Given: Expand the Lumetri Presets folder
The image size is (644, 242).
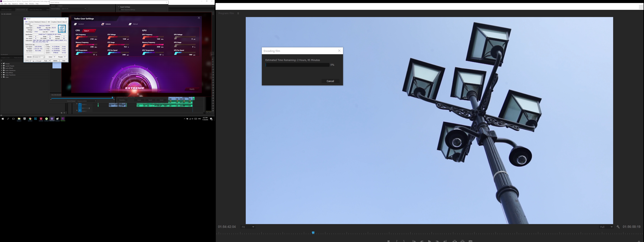Looking at the screenshot, I should click(1, 66).
